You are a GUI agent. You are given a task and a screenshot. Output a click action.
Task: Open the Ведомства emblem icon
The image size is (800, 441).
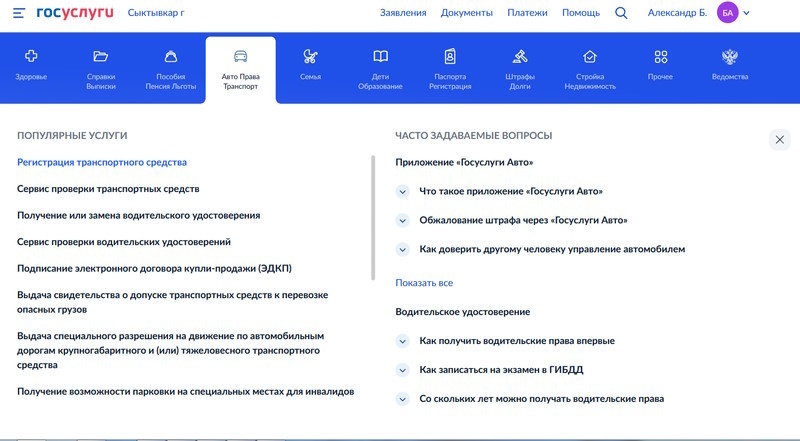click(730, 57)
